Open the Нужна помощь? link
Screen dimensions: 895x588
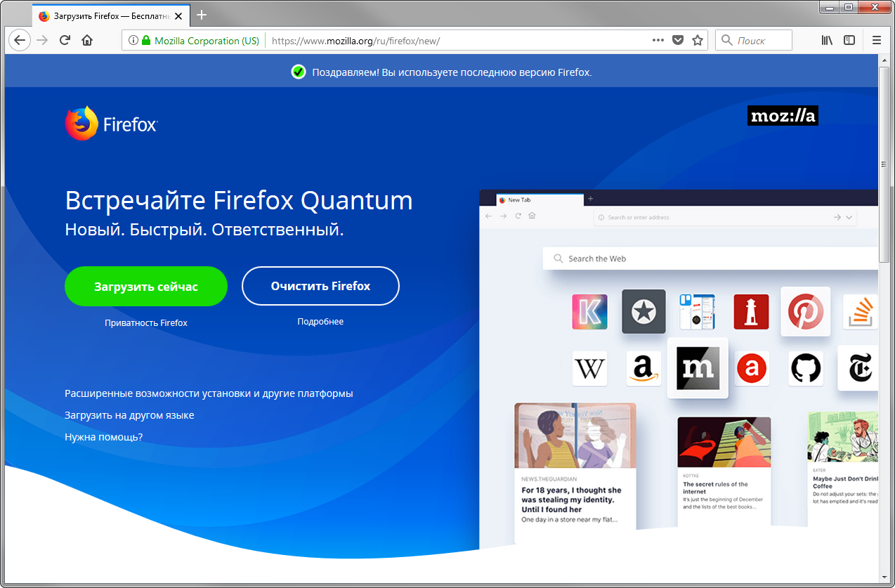[x=103, y=437]
